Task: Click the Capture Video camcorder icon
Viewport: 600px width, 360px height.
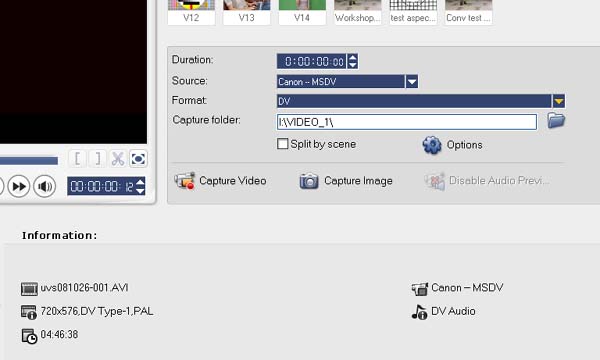Action: (x=185, y=181)
